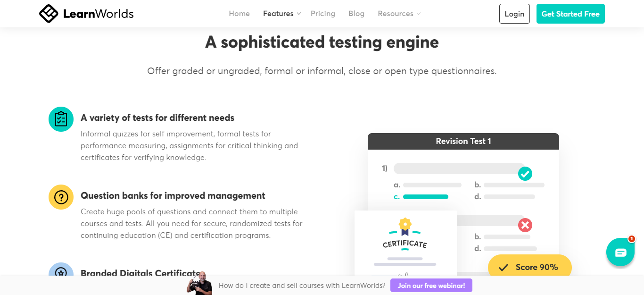Select highlighted answer option c
Screen dimensions: 644x295
421,197
